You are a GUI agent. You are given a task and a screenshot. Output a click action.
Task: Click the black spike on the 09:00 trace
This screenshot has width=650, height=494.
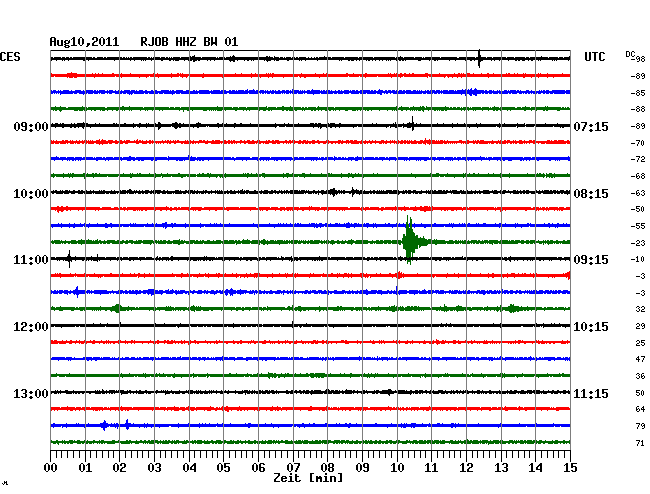coord(412,124)
